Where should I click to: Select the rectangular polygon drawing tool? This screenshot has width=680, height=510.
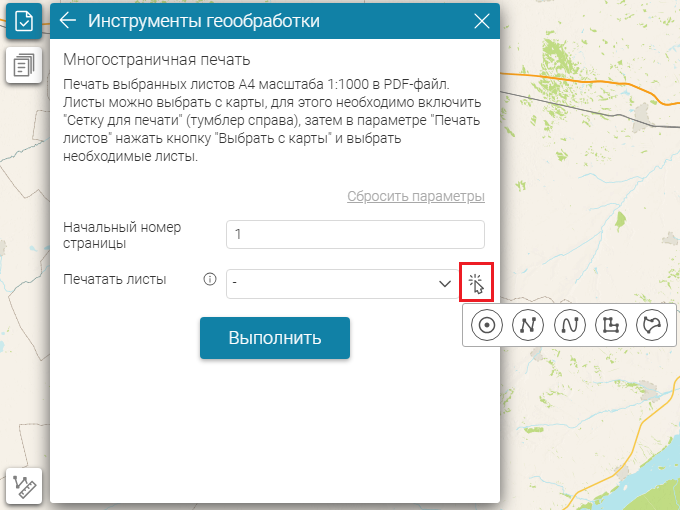tap(610, 325)
